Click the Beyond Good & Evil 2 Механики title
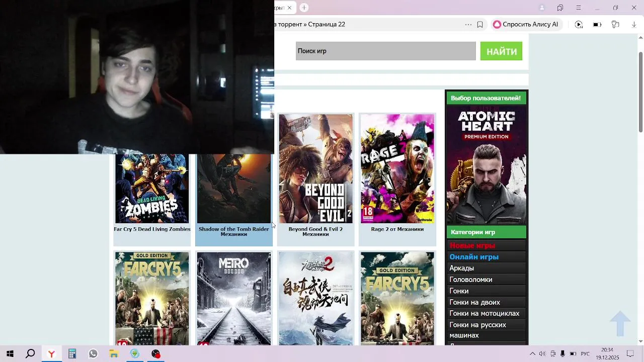The image size is (644, 362). point(315,232)
